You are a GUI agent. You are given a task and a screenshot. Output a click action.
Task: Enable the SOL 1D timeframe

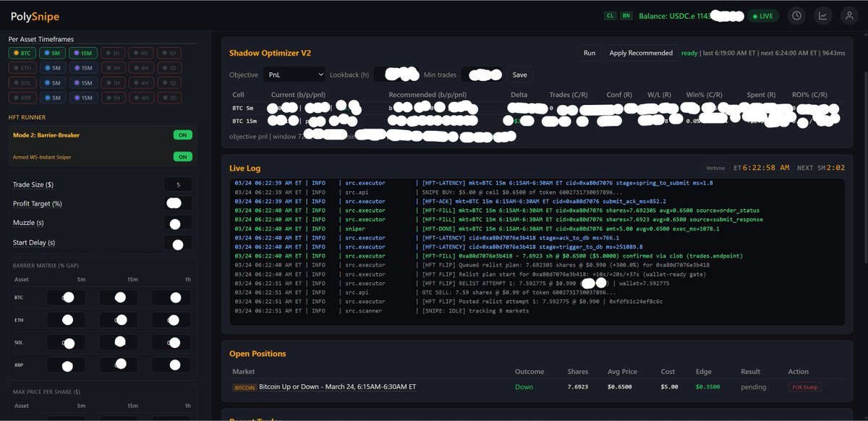[168, 82]
